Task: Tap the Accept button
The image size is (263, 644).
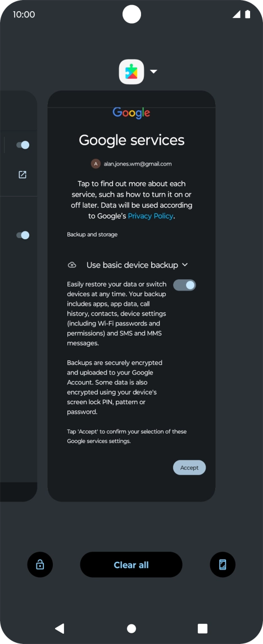Action: point(189,467)
